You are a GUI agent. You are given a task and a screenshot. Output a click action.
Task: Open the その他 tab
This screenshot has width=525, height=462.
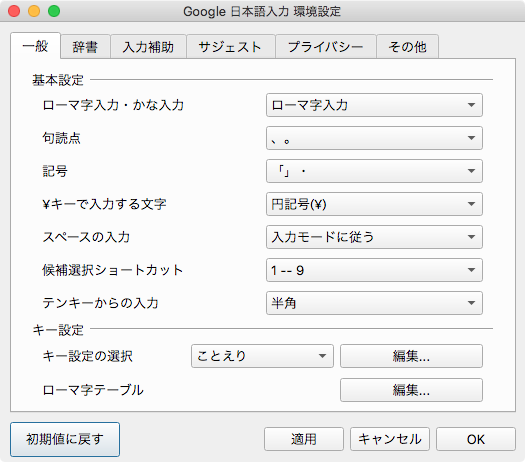[407, 47]
